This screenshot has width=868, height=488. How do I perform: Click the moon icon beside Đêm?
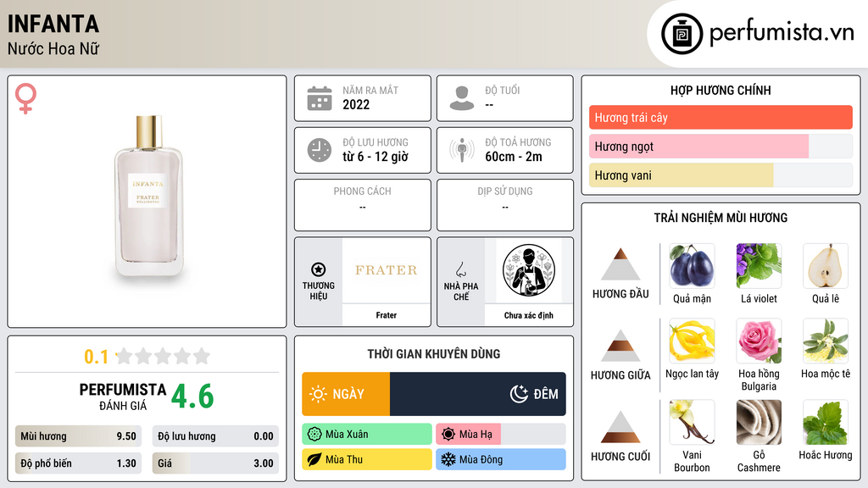click(519, 394)
